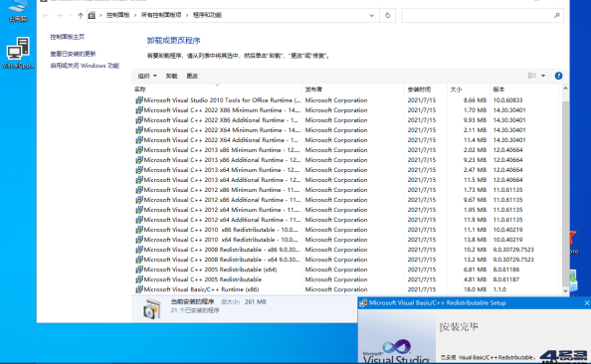Screen dimensions: 591x364
Task: Open the VisualCpp desktop shortcut icon
Action: [18, 53]
